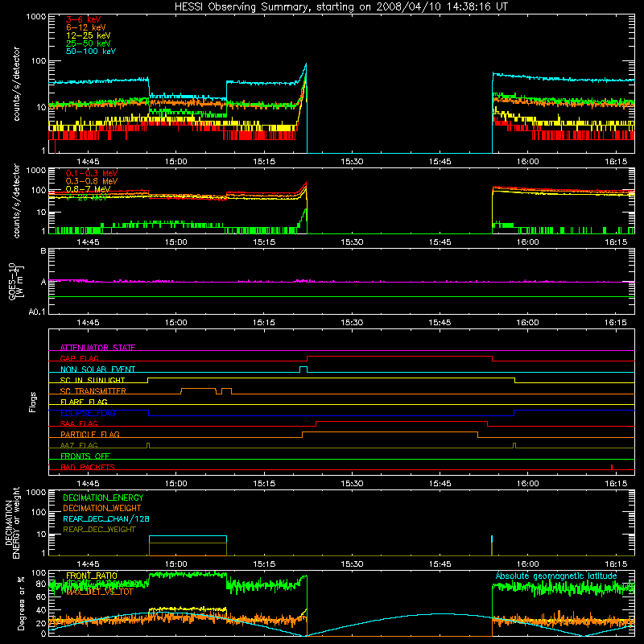Screen dimensions: 644x644
Task: Click the raised SAA_FLAG segment
Action: tap(402, 421)
